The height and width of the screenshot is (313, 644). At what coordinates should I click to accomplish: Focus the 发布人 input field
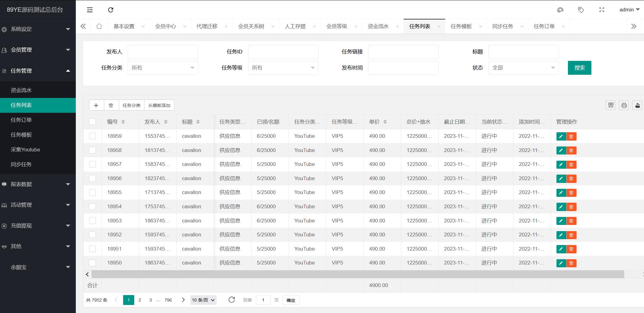pos(163,52)
